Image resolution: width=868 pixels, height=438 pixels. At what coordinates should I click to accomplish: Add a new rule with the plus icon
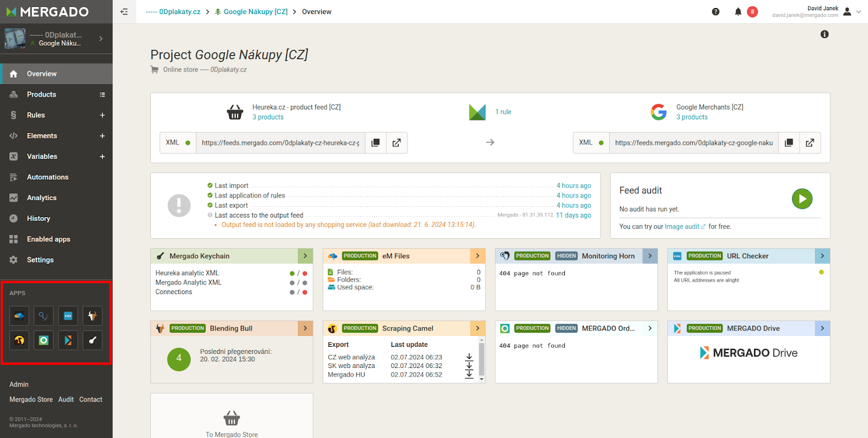(x=102, y=115)
